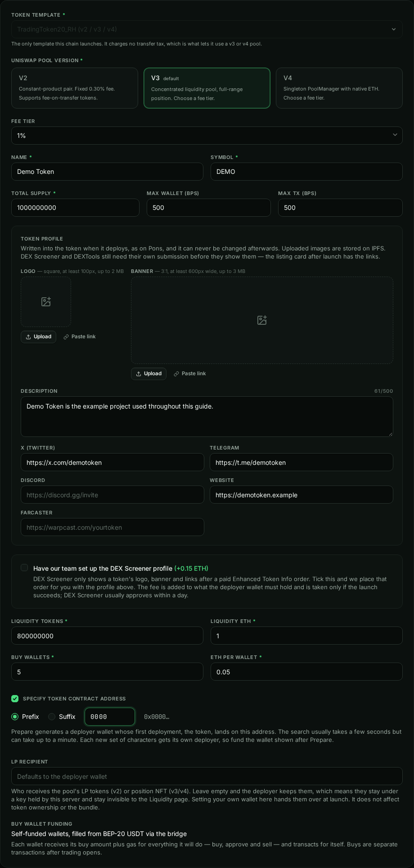Click the Symbol input field
The image size is (414, 868).
click(306, 172)
